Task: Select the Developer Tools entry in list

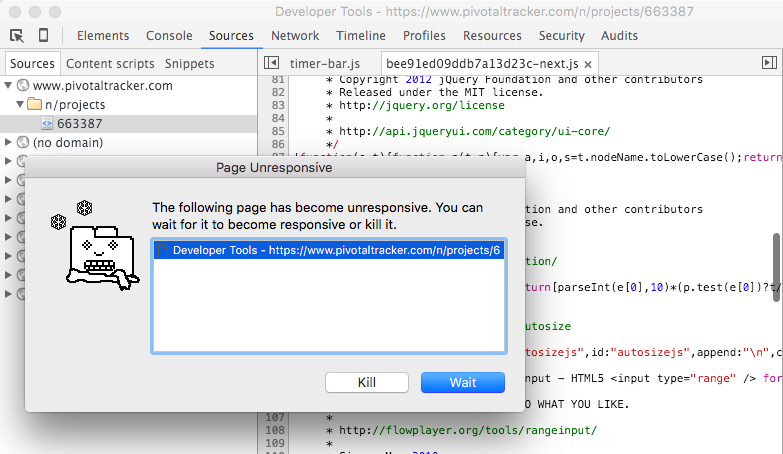Action: [x=329, y=250]
